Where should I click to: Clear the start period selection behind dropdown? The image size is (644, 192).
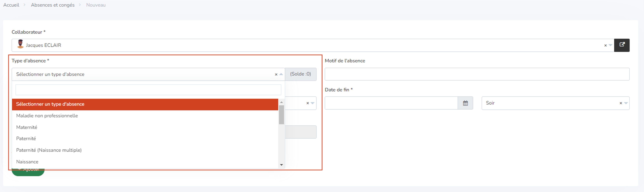click(308, 103)
